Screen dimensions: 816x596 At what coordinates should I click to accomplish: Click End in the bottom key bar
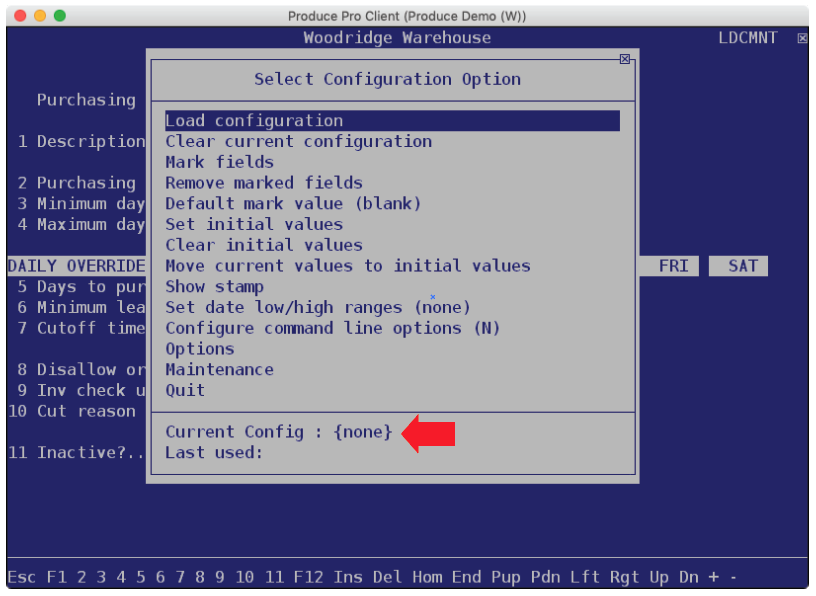click(x=466, y=577)
